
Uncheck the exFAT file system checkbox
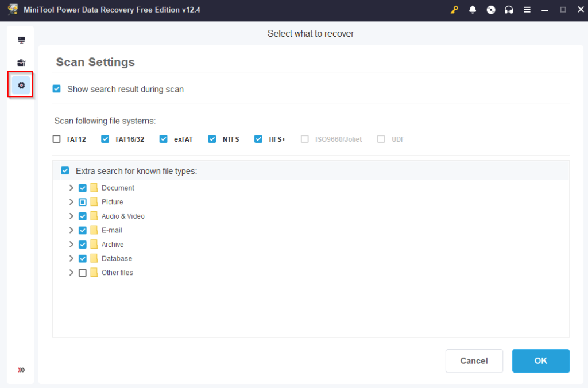click(x=164, y=139)
